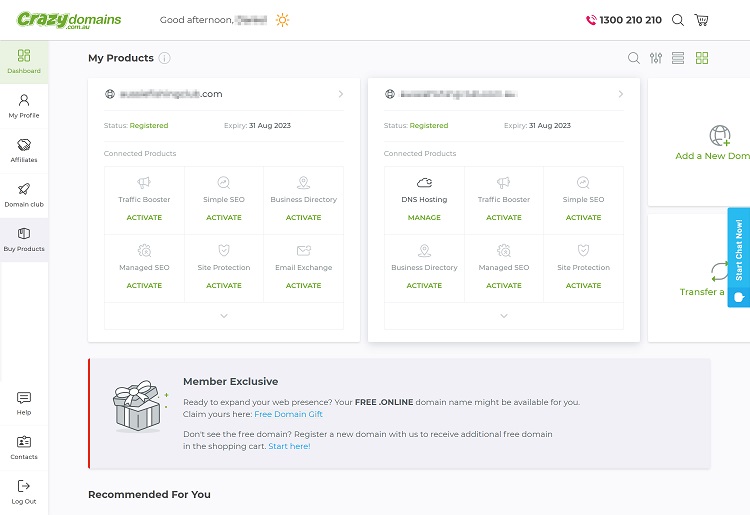Image resolution: width=750 pixels, height=515 pixels.
Task: Open Domain club in sidebar
Action: pyautogui.click(x=24, y=194)
